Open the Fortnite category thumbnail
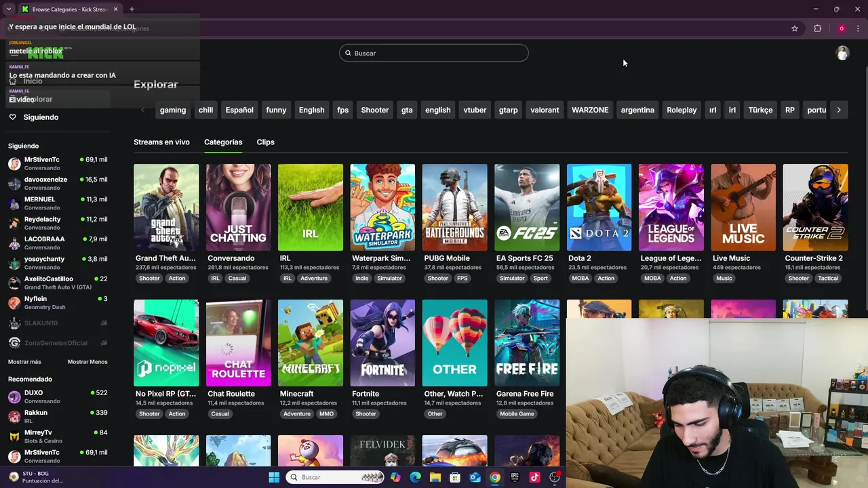The height and width of the screenshot is (488, 868). [x=382, y=343]
